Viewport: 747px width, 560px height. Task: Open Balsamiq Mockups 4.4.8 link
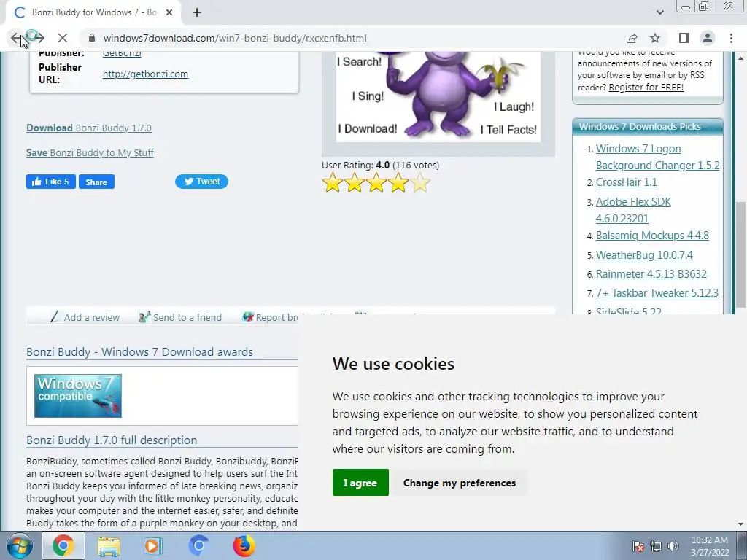[652, 236]
